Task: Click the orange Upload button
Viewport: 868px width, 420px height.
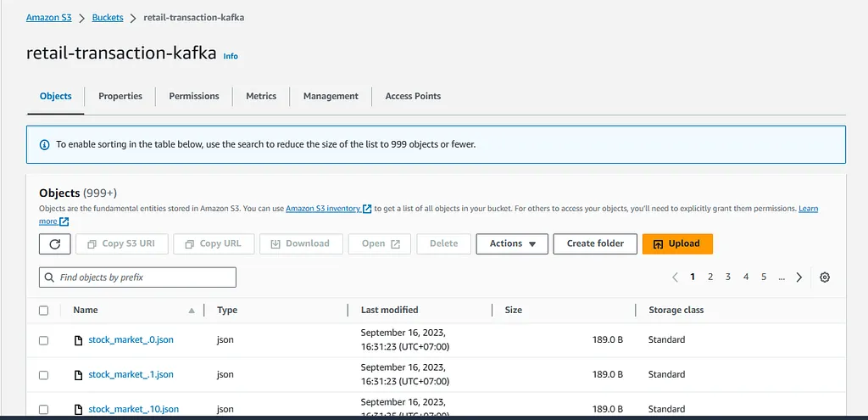Action: (677, 244)
